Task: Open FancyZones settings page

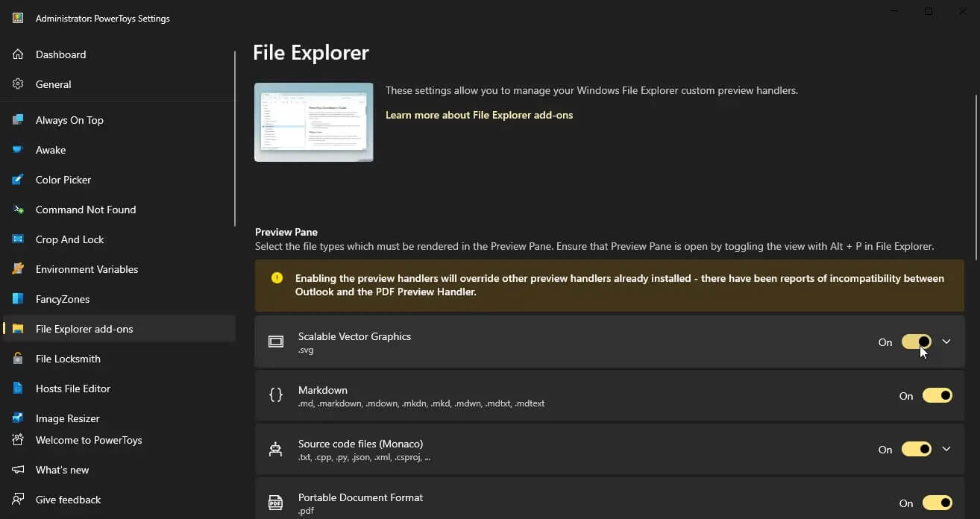Action: [119, 299]
